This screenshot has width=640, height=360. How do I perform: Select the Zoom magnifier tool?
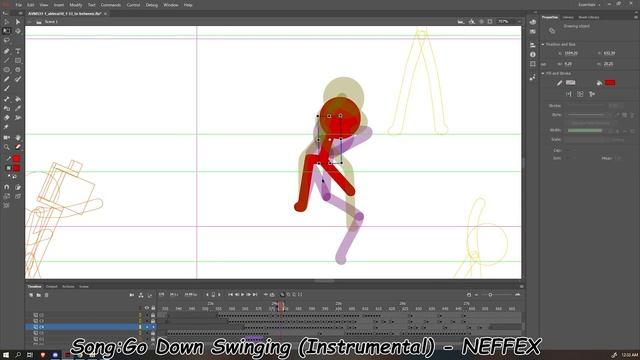click(x=7, y=147)
